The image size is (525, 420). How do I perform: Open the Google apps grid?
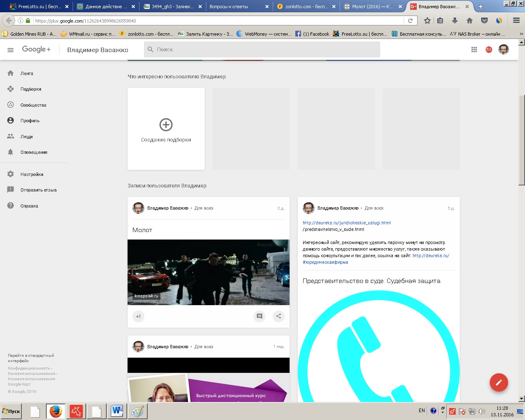pyautogui.click(x=474, y=50)
